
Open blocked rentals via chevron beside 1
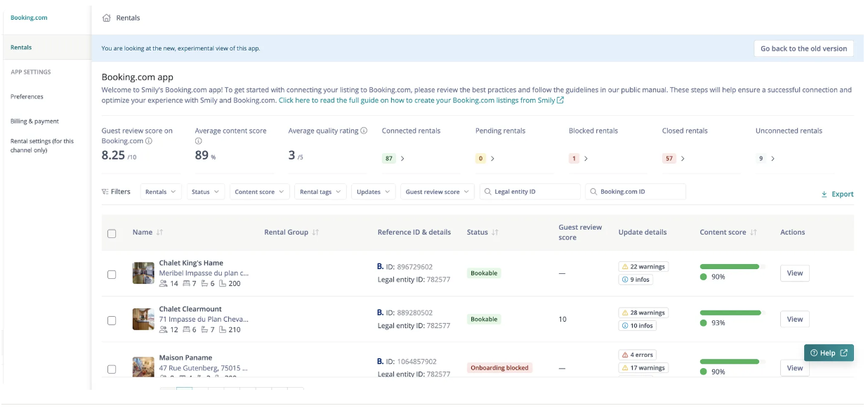586,159
